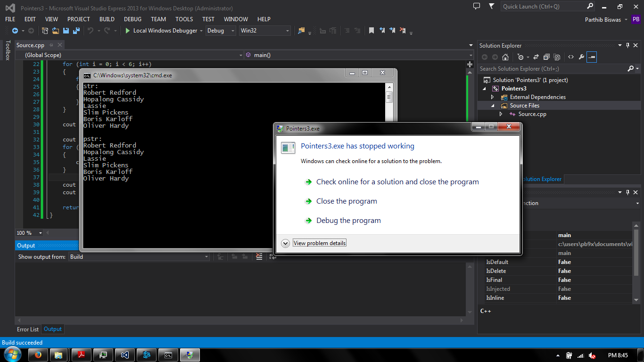
Task: Expand View problem details chevron
Action: click(285, 243)
